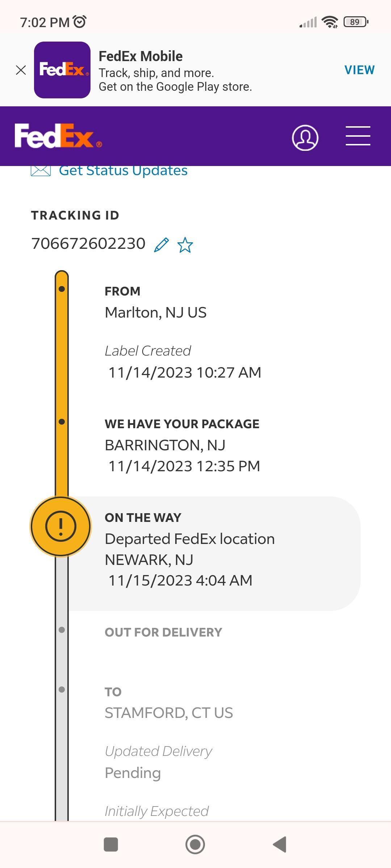Dismiss the FedEx Mobile app banner

(x=21, y=70)
